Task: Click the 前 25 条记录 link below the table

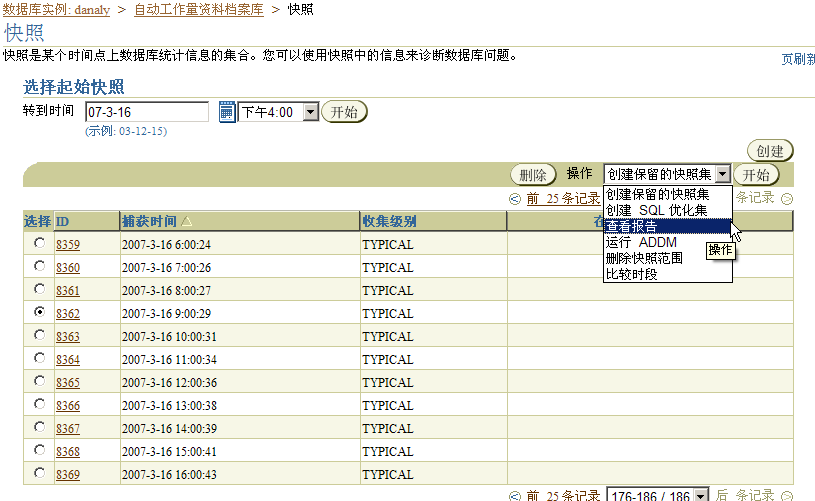Action: coord(563,495)
